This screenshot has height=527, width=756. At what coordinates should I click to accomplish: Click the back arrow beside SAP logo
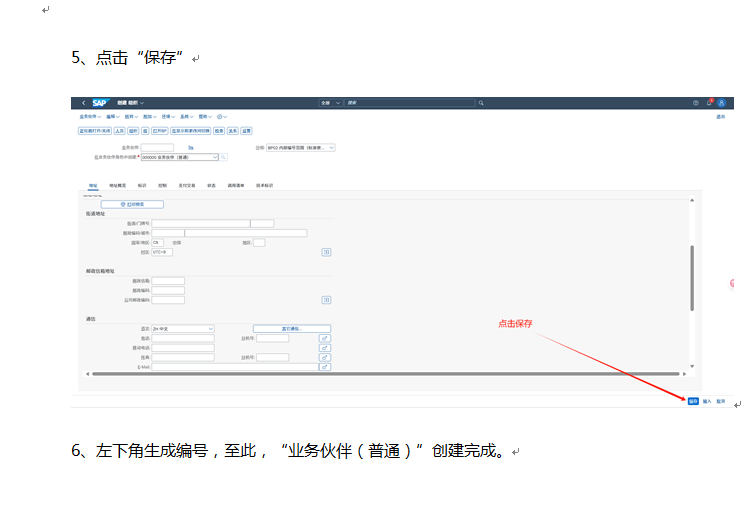pos(83,103)
